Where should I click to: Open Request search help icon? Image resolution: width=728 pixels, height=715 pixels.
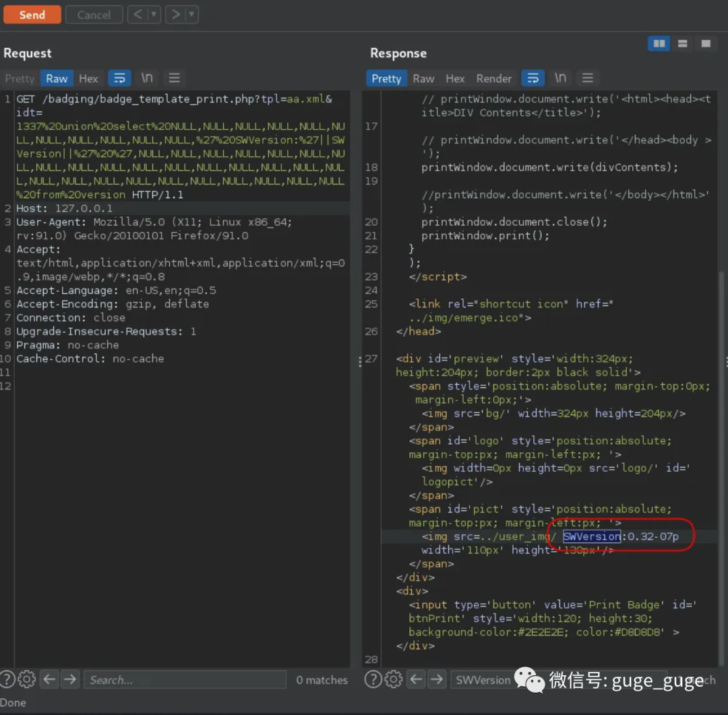[7, 679]
